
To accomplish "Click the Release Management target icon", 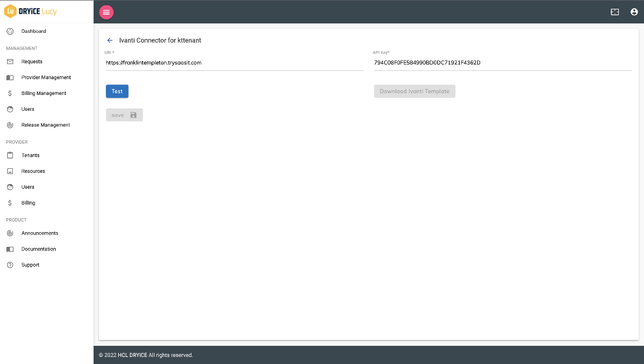I will coord(11,125).
